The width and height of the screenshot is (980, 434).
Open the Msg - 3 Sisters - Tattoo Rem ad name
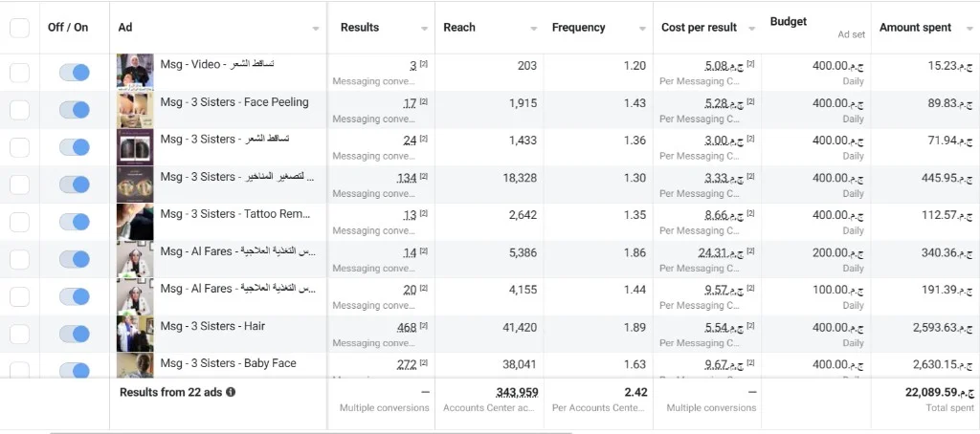pyautogui.click(x=235, y=214)
